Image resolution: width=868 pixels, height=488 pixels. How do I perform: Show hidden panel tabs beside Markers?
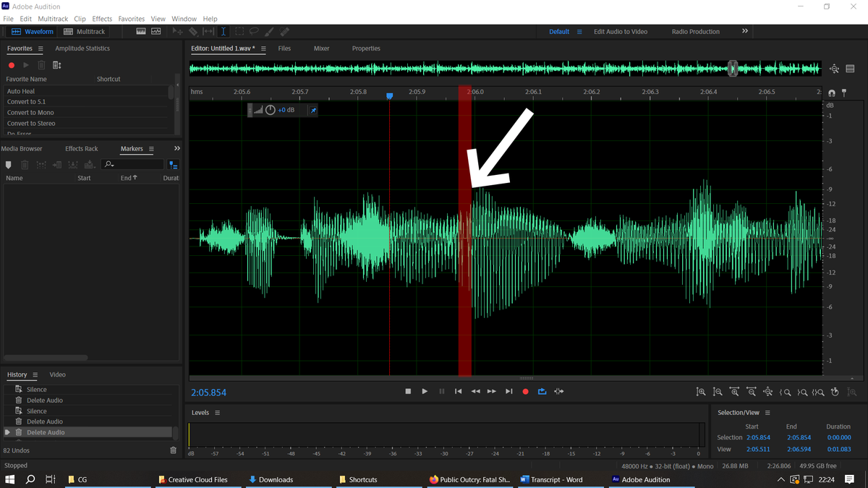pyautogui.click(x=177, y=148)
